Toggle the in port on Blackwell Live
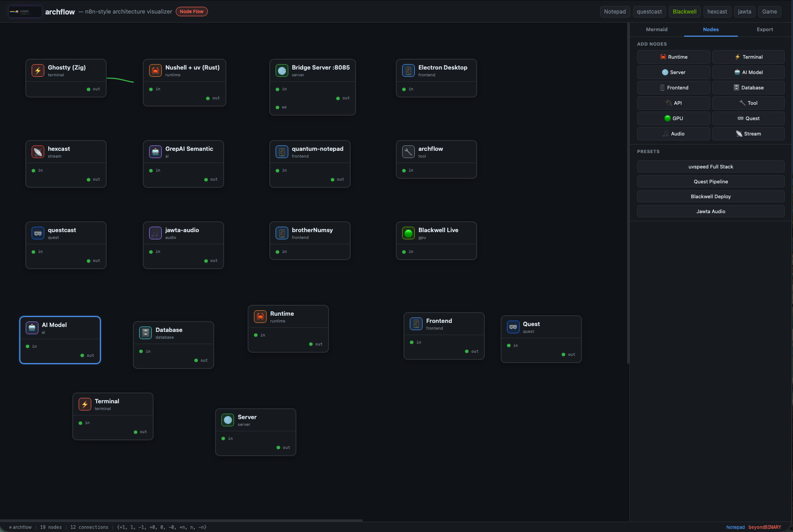Viewport: 793px width, 532px height. [404, 252]
